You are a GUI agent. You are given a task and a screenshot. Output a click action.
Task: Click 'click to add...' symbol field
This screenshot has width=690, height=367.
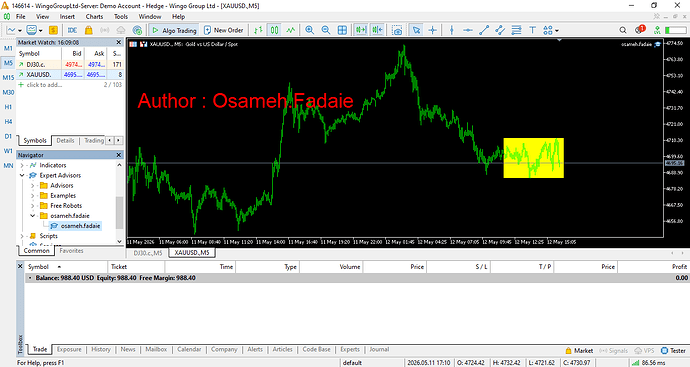pyautogui.click(x=44, y=85)
